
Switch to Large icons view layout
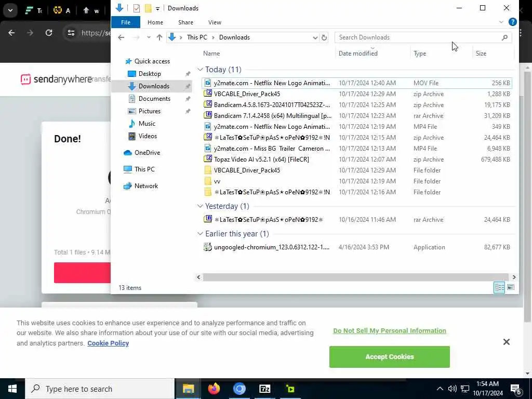click(511, 288)
